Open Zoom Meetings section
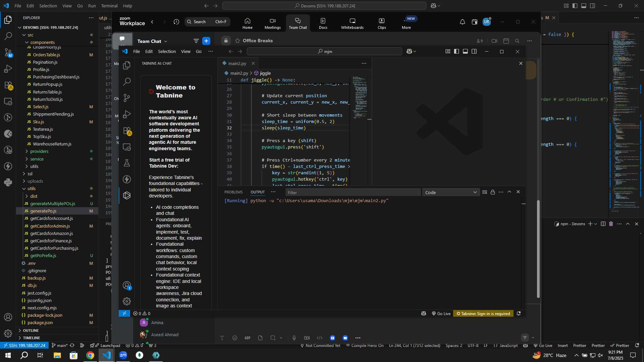Viewport: 644px width, 362px height. point(273,23)
